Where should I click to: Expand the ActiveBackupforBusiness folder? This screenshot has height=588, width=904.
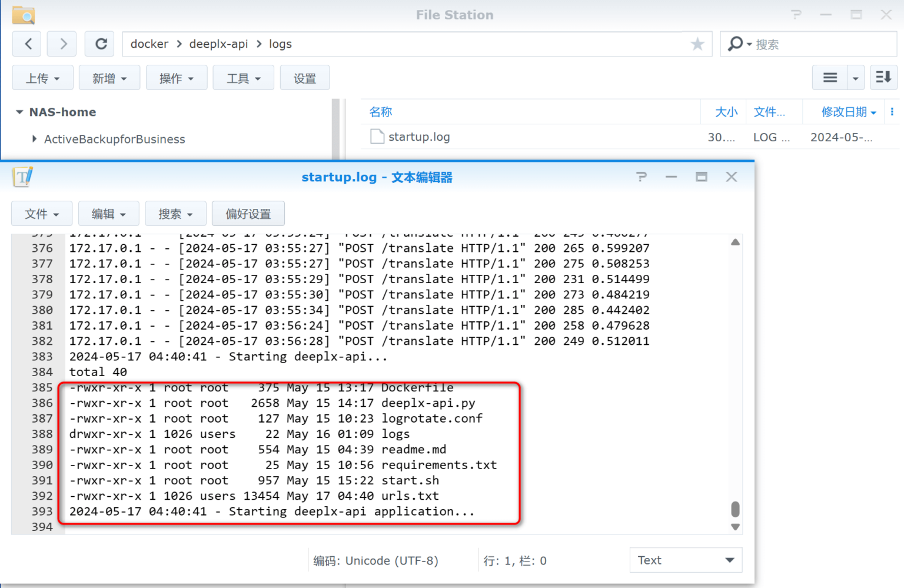pos(34,139)
